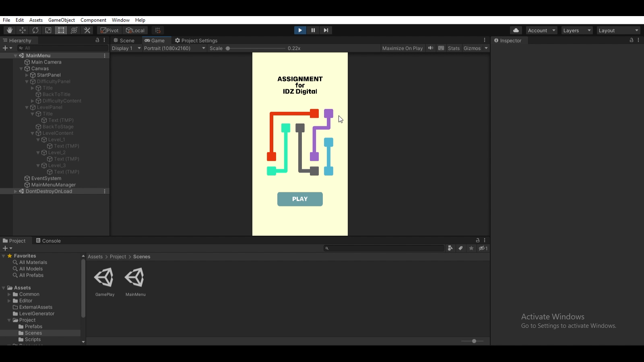Toggle Gizmos in Game view
This screenshot has height=362, width=644.
(x=472, y=48)
